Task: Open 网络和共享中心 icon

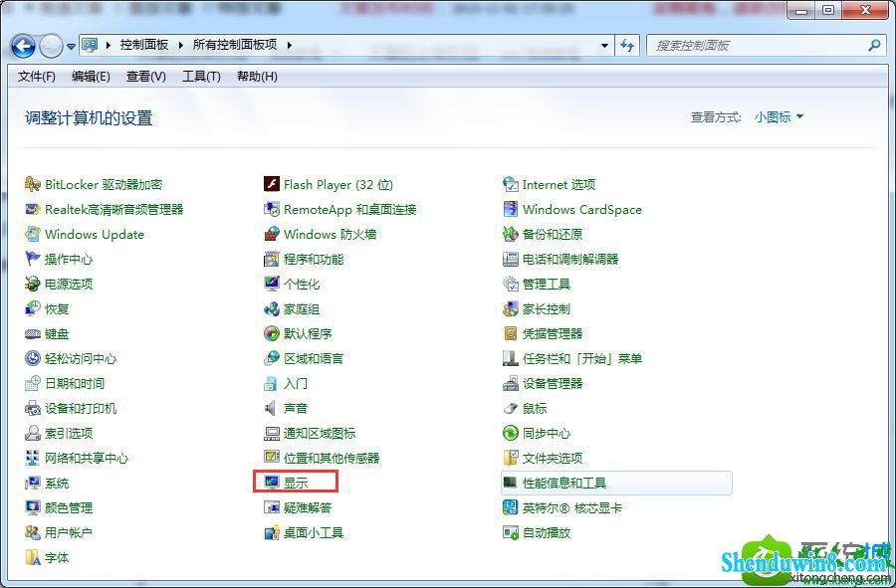Action: (33, 458)
